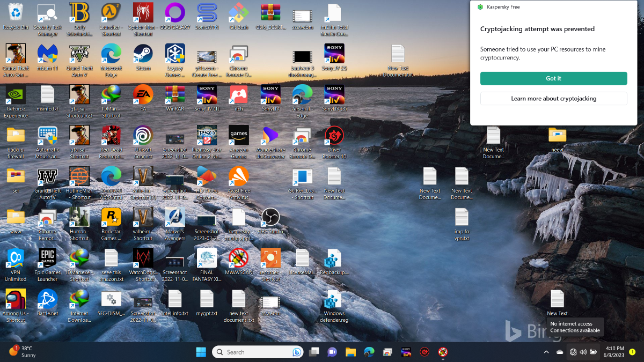This screenshot has height=362, width=644.
Task: Open Task View from the taskbar
Action: tap(314, 352)
